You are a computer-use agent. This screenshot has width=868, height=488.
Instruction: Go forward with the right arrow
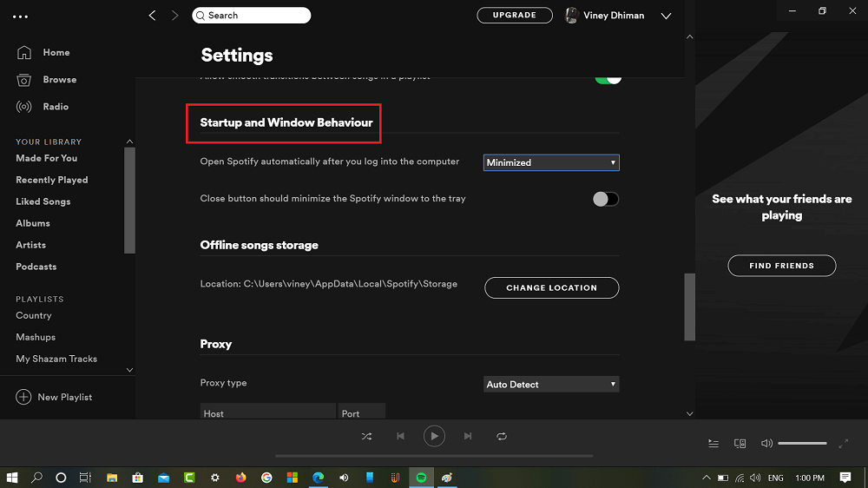pos(175,16)
